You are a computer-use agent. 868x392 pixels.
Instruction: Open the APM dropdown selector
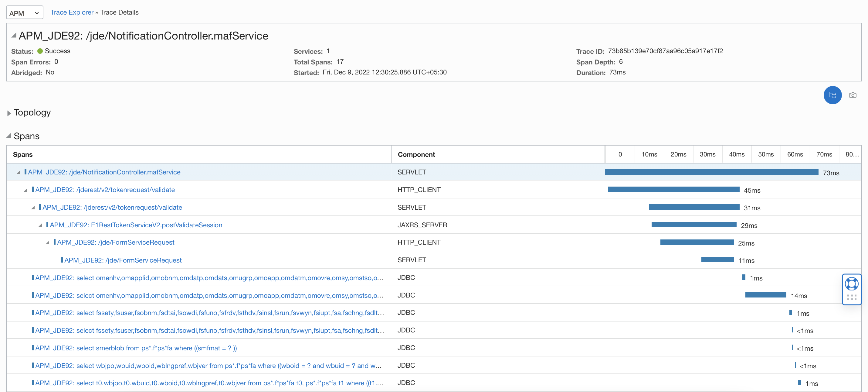pos(24,13)
